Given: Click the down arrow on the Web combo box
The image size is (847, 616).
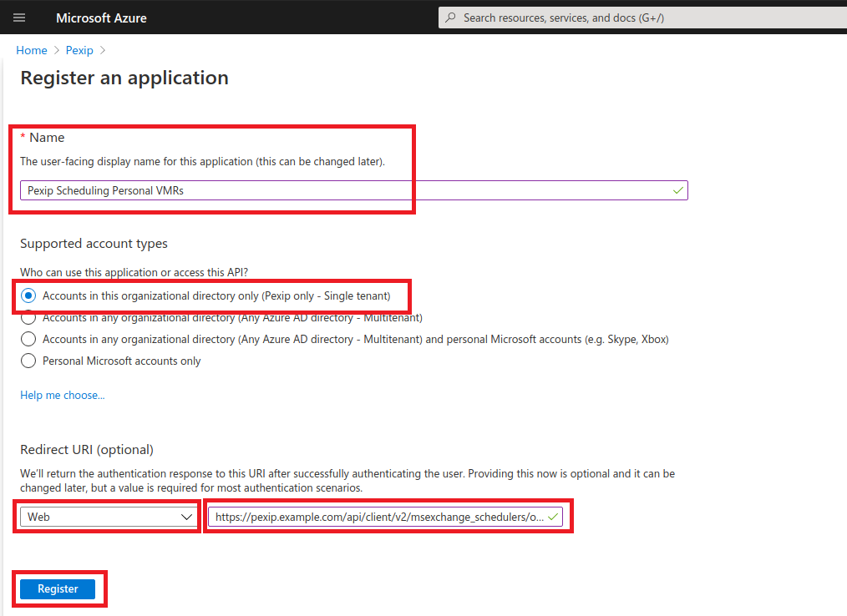Looking at the screenshot, I should [186, 517].
